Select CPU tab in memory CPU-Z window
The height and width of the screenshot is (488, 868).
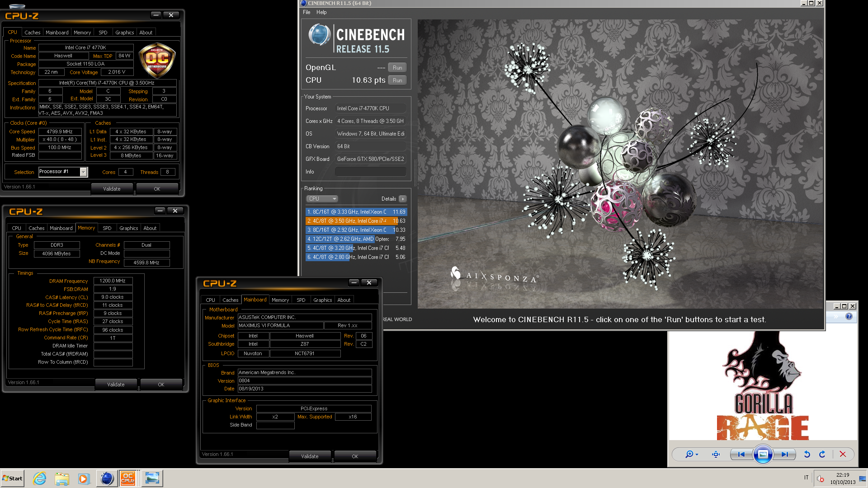click(16, 228)
